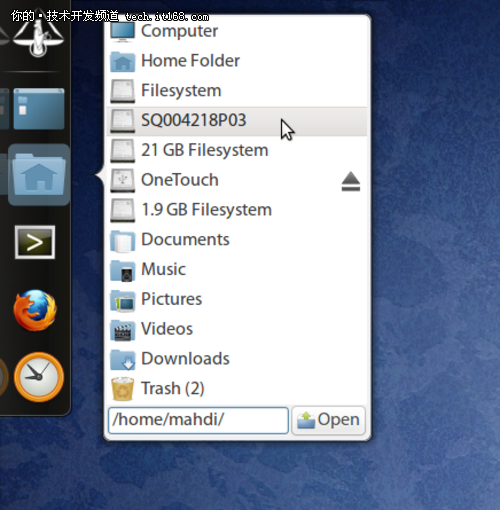Open the Filesystem entry
Screen dimensions: 500x510
pyautogui.click(x=237, y=90)
